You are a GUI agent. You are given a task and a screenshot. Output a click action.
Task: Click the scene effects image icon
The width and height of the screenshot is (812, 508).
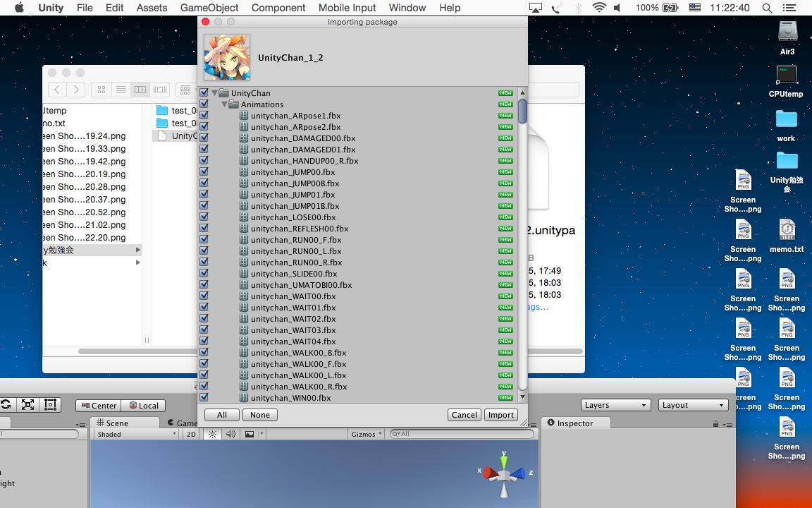point(250,434)
